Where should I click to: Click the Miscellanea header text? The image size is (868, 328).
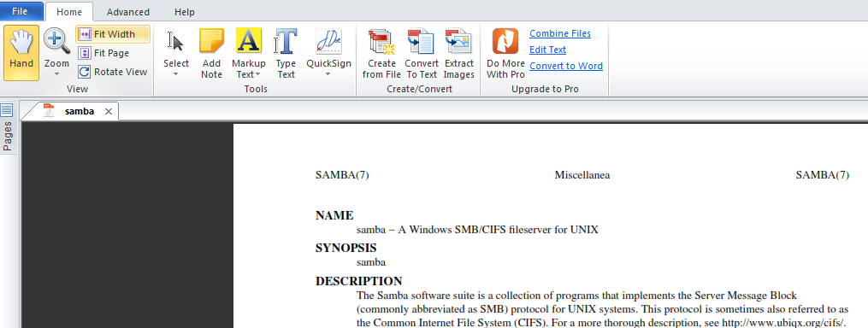click(582, 175)
